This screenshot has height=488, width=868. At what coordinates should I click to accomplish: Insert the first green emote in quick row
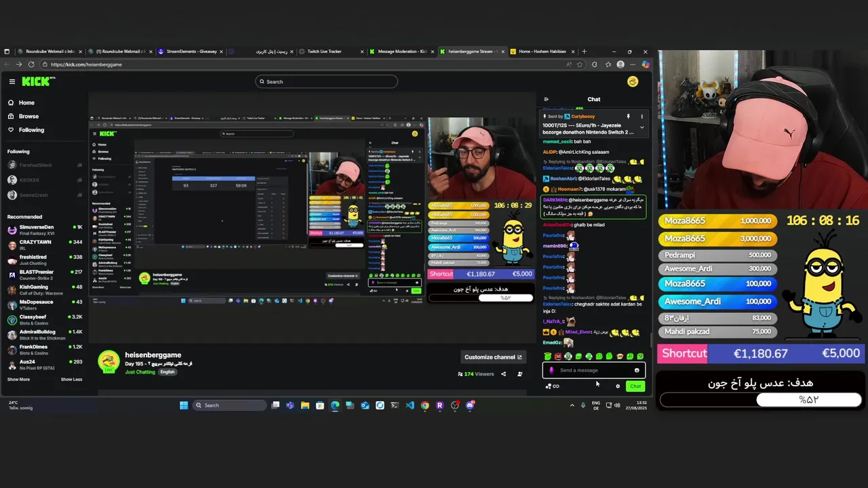click(548, 357)
